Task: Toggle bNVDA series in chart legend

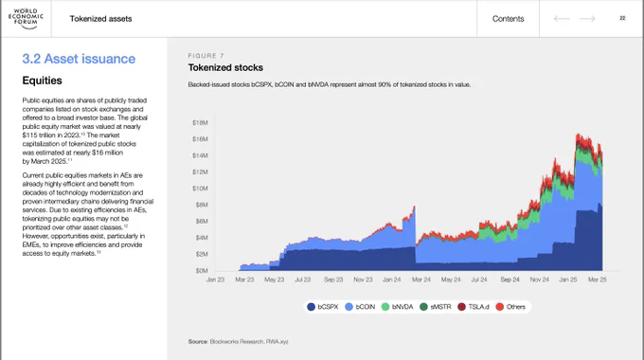Action: tap(398, 307)
